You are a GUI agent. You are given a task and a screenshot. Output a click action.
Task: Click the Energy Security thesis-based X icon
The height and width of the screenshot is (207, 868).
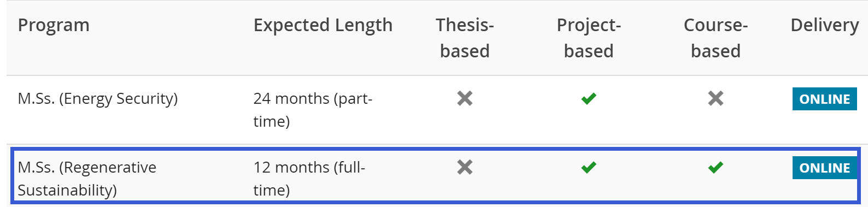(x=465, y=98)
